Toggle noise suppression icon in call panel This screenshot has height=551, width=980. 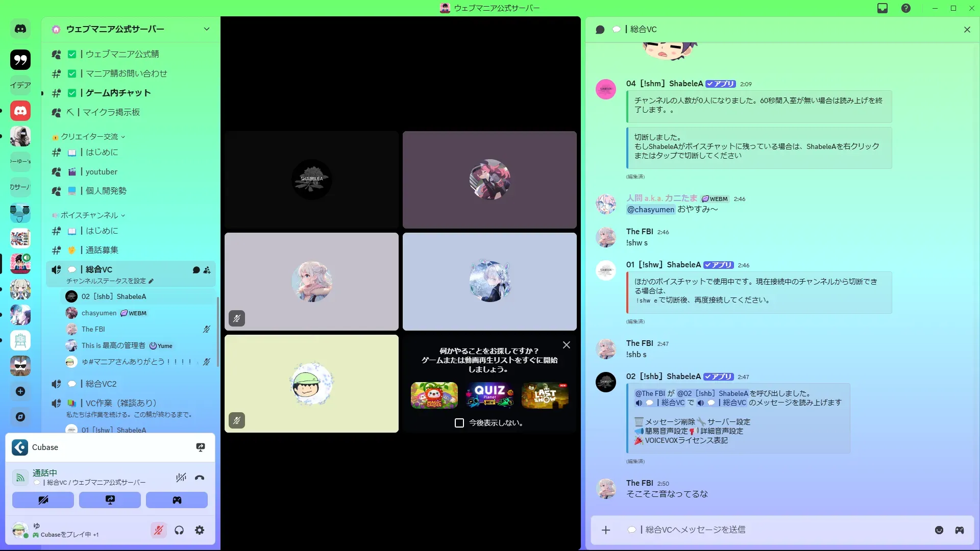[x=181, y=478]
